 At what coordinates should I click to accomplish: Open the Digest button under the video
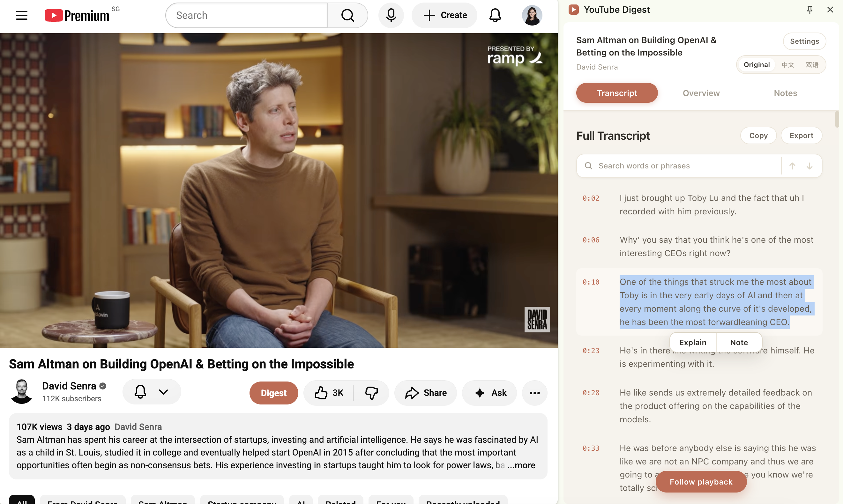point(274,393)
